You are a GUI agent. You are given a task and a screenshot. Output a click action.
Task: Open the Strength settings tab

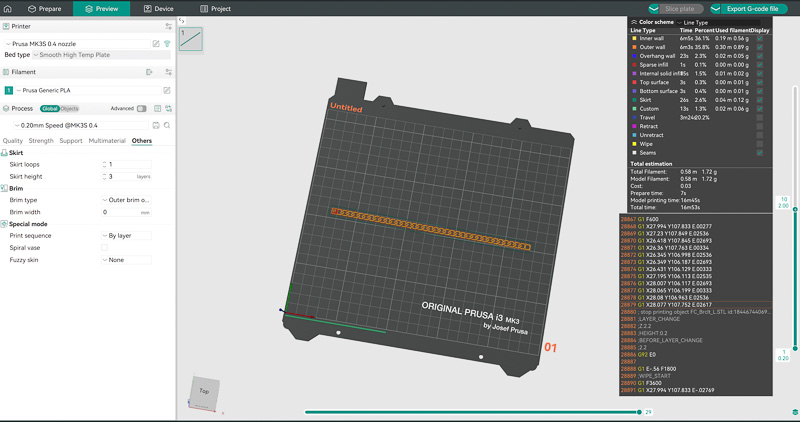41,141
